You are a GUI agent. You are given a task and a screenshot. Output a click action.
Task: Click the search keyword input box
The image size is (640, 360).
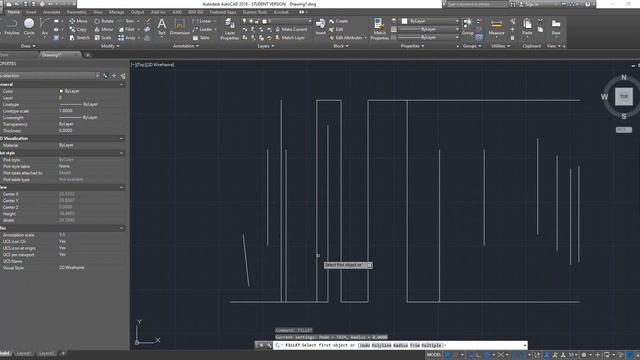point(477,4)
